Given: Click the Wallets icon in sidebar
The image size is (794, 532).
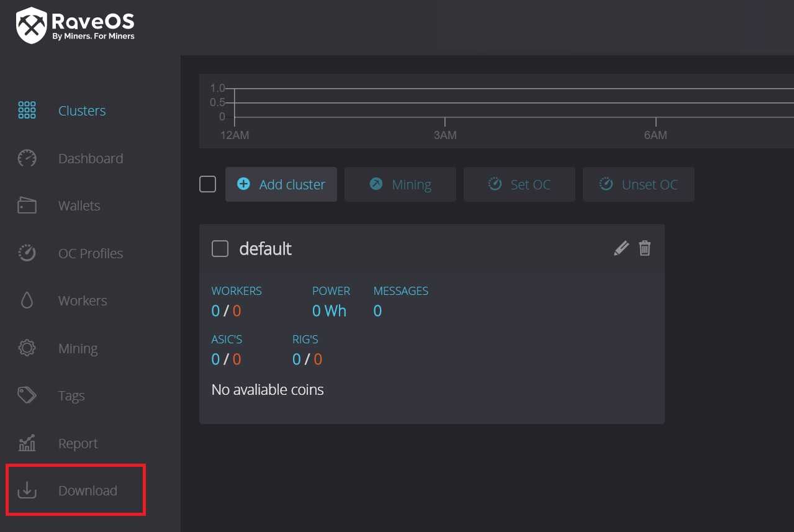Looking at the screenshot, I should (27, 205).
